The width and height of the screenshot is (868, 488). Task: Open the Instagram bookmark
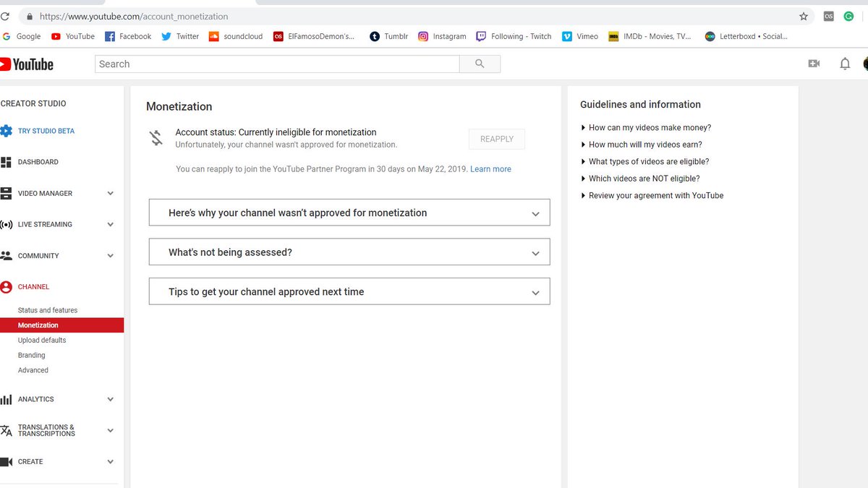(x=442, y=36)
